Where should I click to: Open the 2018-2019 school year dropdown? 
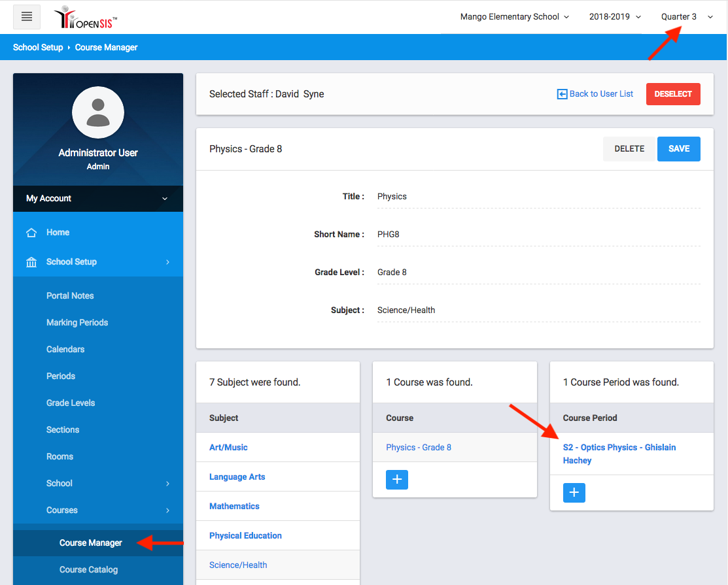pyautogui.click(x=615, y=17)
